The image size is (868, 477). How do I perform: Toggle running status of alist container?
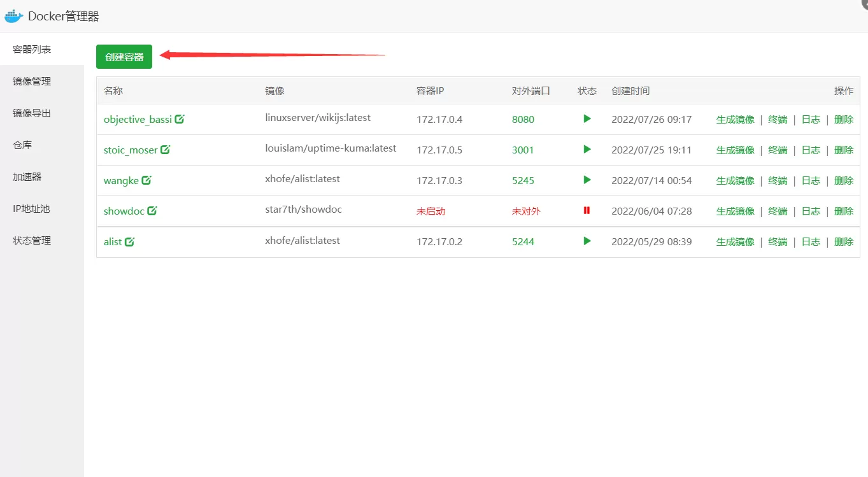pyautogui.click(x=587, y=241)
